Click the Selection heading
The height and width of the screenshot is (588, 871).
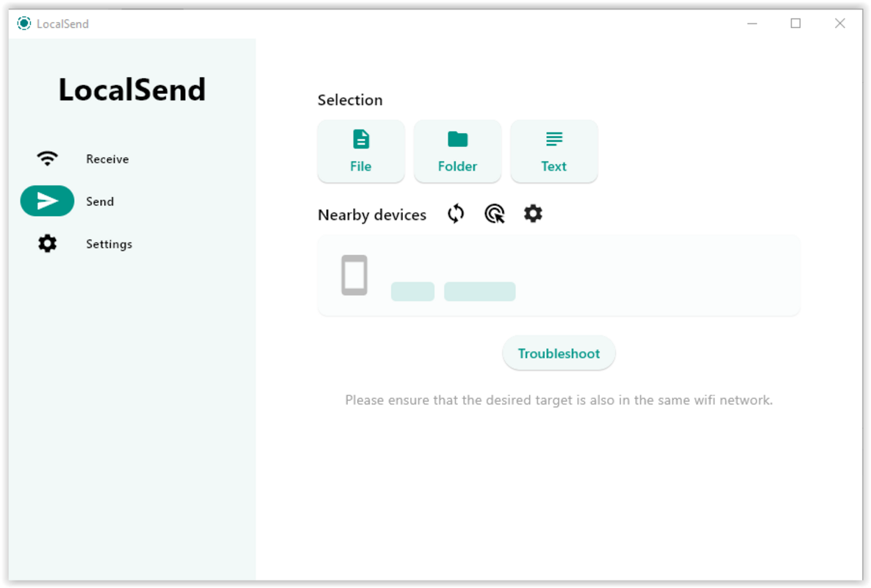[x=350, y=100]
